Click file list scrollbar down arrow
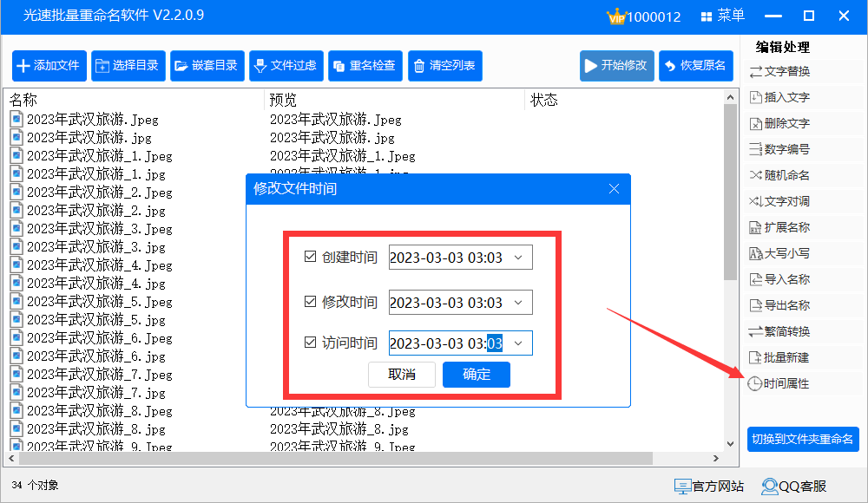Screen dimensions: 868x503 [730, 444]
